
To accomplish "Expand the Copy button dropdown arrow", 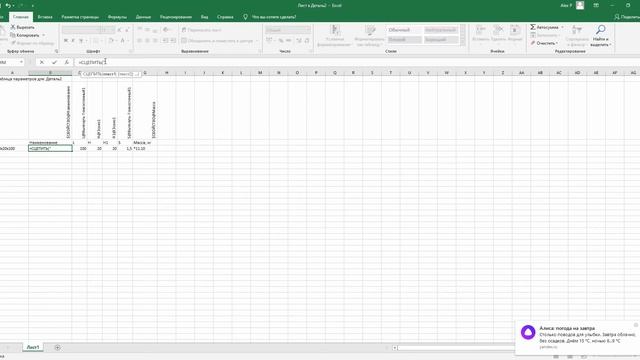I will click(43, 35).
